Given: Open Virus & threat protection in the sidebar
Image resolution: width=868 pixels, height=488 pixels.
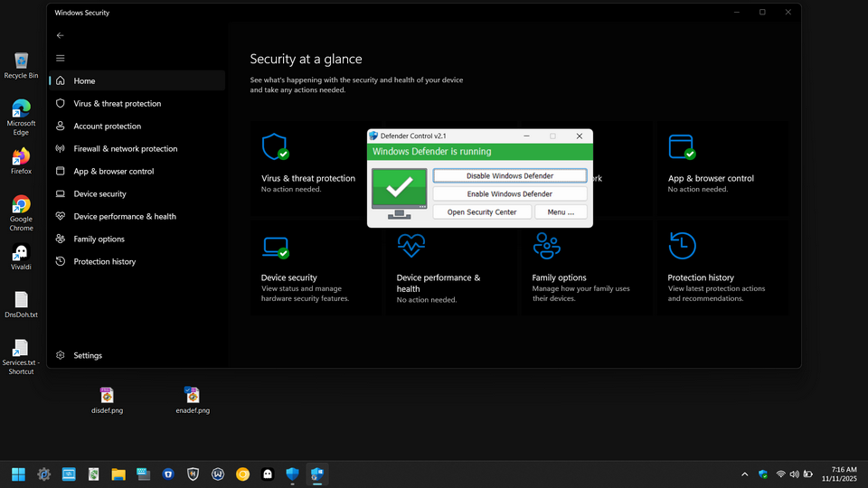Looking at the screenshot, I should click(x=137, y=103).
